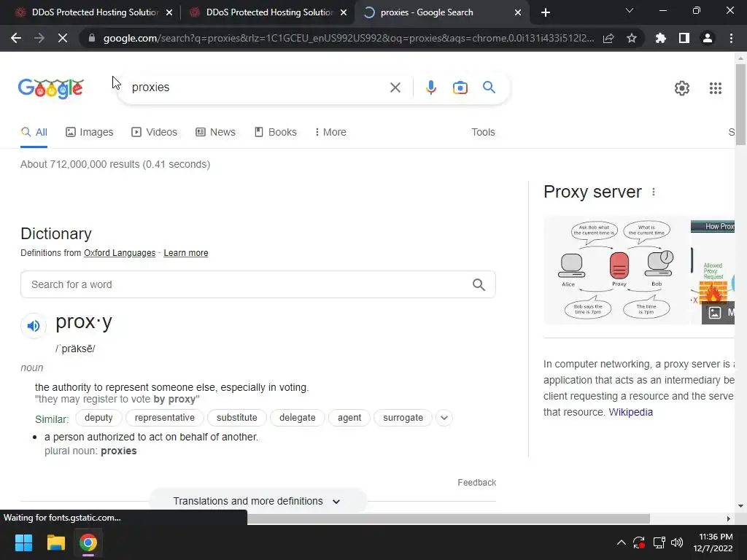Switch to News results
747x560 pixels.
click(215, 133)
